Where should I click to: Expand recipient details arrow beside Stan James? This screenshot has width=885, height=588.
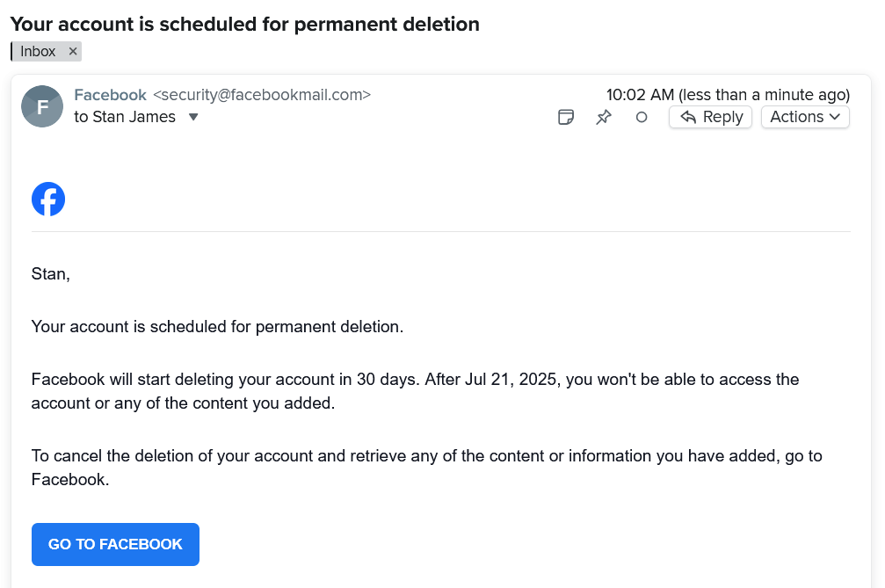pos(193,117)
